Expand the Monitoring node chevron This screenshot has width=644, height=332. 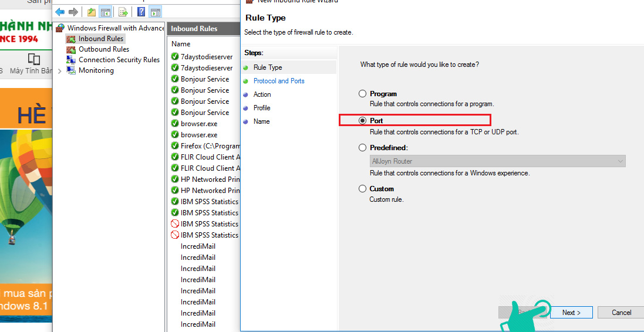point(59,71)
